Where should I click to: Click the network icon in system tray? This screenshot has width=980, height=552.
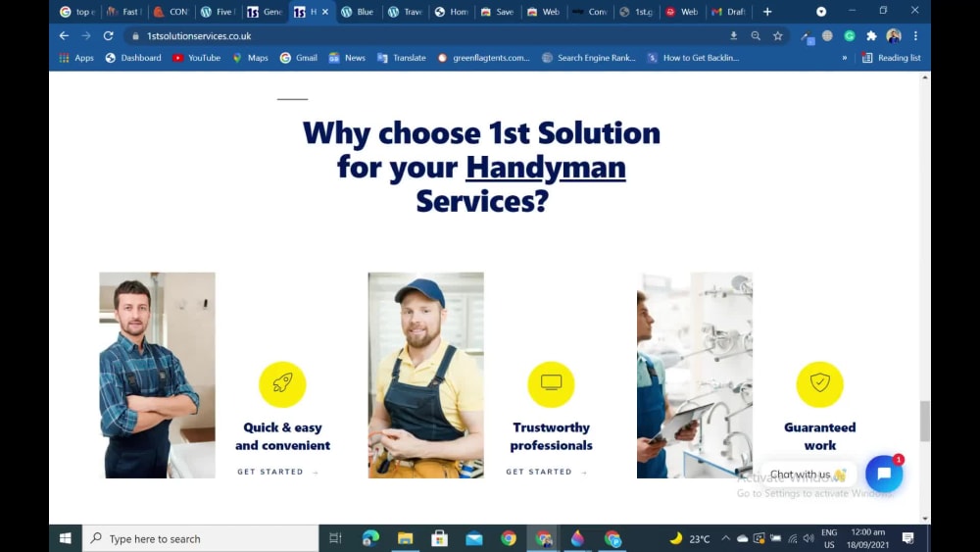(793, 538)
